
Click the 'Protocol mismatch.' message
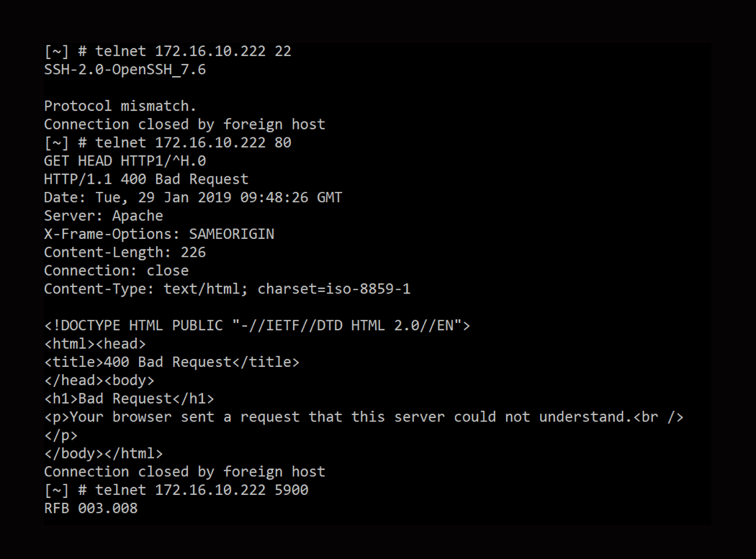pos(120,106)
